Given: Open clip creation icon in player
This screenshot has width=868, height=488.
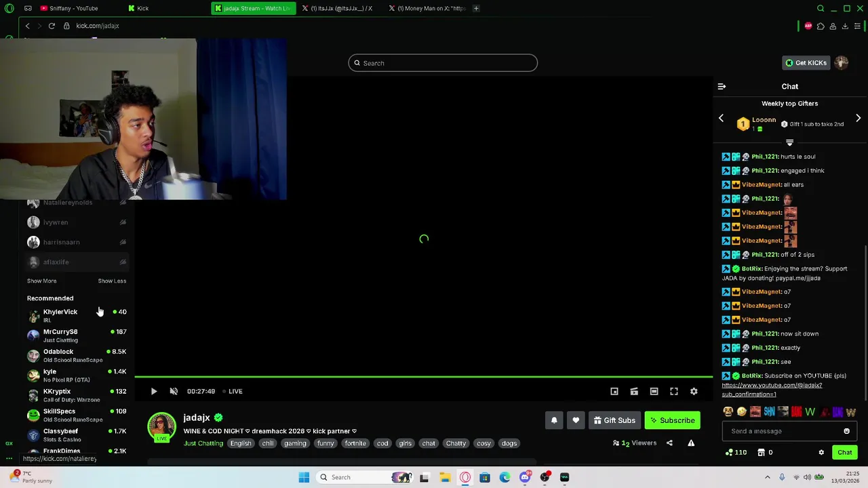Looking at the screenshot, I should 634,391.
